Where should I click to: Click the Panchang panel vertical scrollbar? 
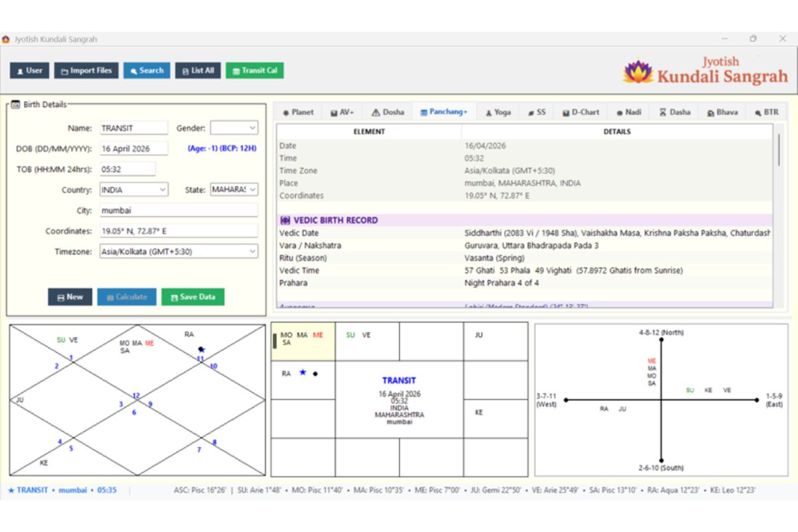click(778, 150)
